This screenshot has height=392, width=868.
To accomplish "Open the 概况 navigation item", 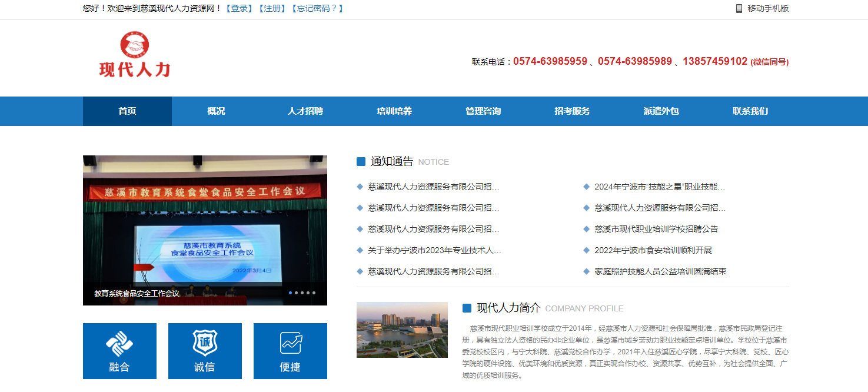I will (x=216, y=111).
